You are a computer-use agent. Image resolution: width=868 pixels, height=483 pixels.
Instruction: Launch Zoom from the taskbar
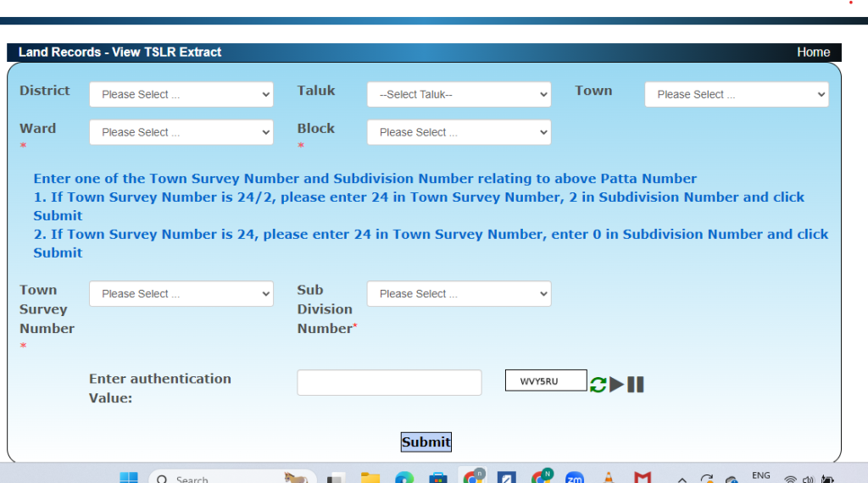[x=575, y=478]
